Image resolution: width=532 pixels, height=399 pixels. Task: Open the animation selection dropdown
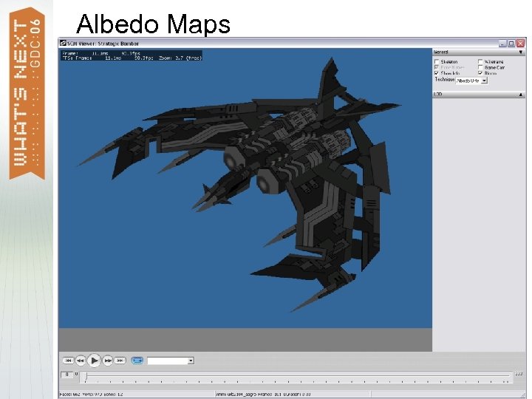191,361
